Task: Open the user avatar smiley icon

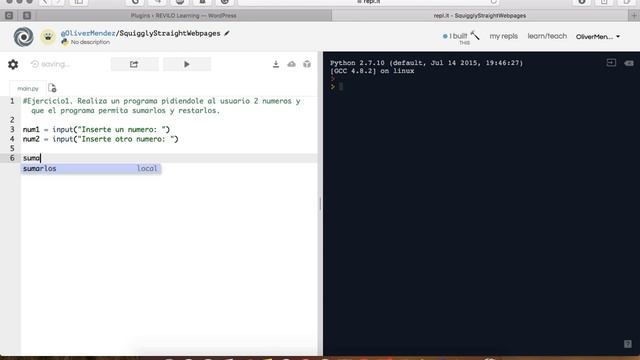Action: (x=48, y=37)
